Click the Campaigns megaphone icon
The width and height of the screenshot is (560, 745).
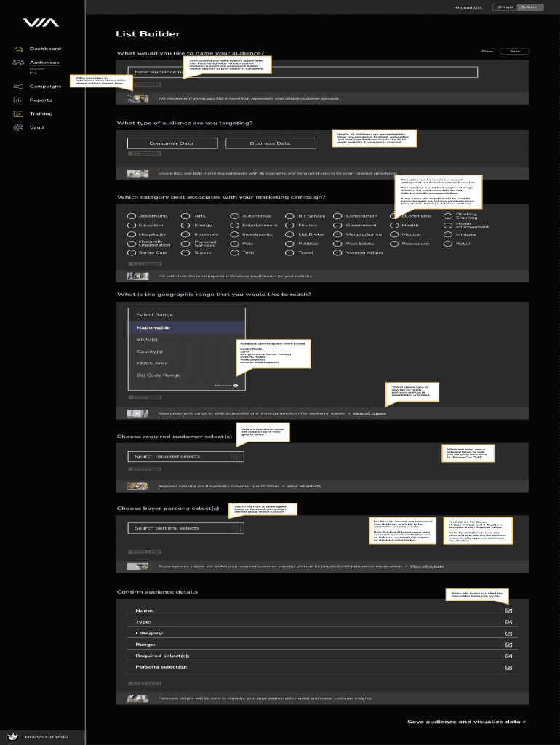click(18, 87)
